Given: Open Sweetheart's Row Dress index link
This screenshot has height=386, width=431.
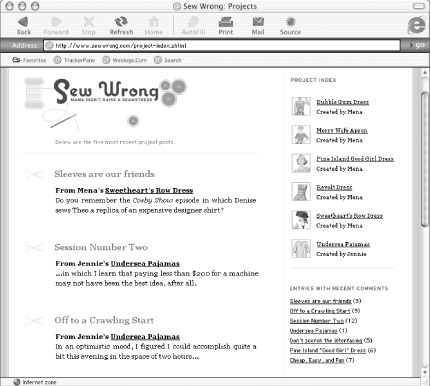Looking at the screenshot, I should click(349, 216).
